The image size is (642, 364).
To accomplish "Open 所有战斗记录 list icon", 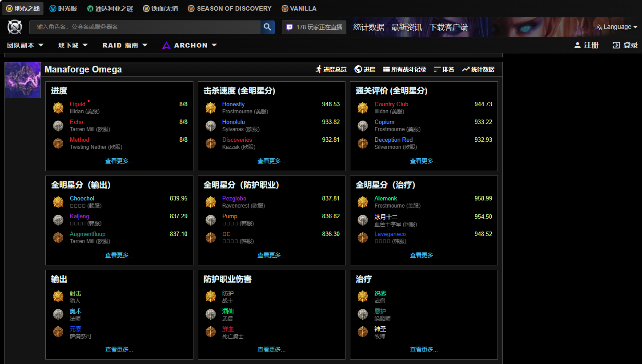I will click(x=386, y=69).
